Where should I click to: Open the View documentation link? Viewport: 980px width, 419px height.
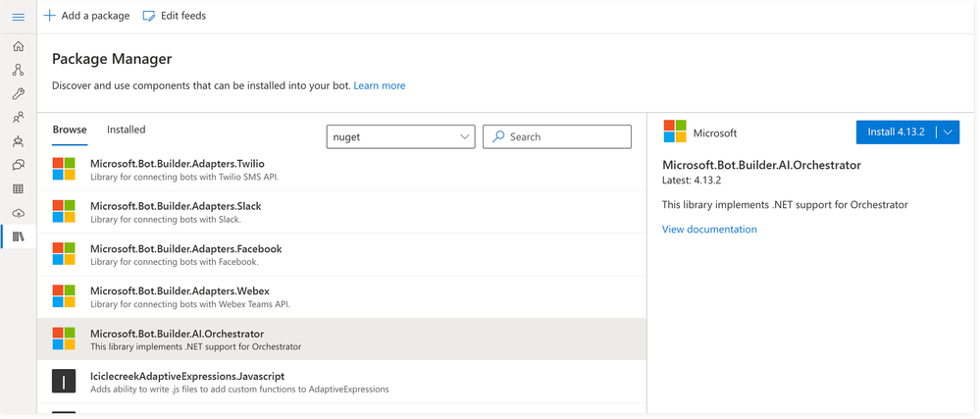(709, 230)
